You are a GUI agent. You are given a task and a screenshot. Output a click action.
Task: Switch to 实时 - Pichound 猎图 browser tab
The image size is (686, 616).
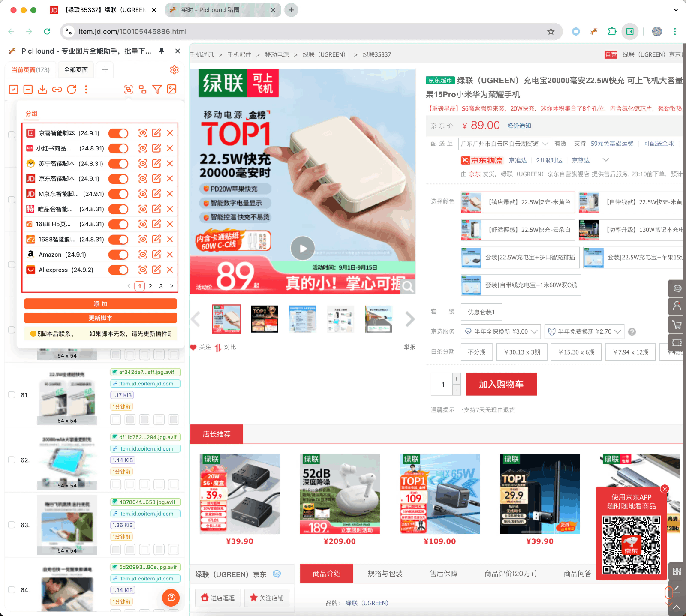pos(223,10)
